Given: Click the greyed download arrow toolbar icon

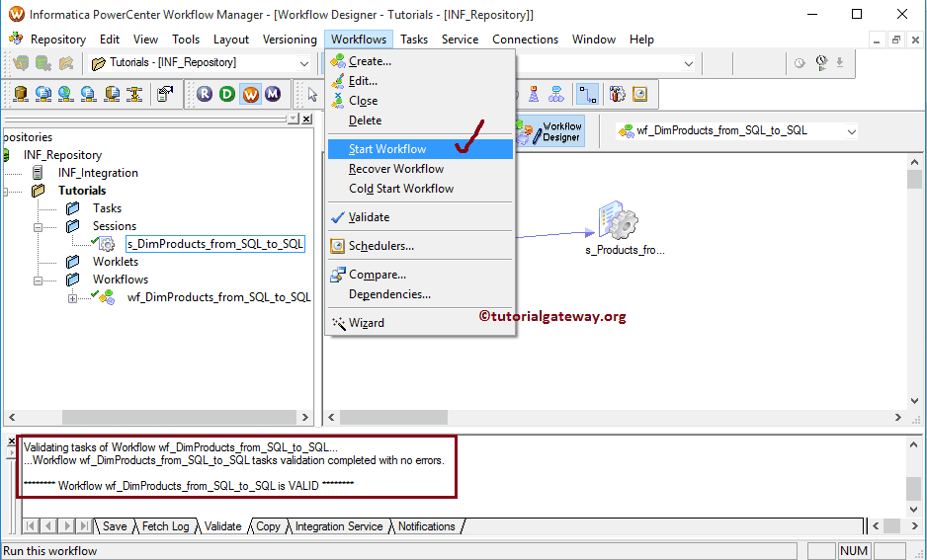Looking at the screenshot, I should point(839,62).
